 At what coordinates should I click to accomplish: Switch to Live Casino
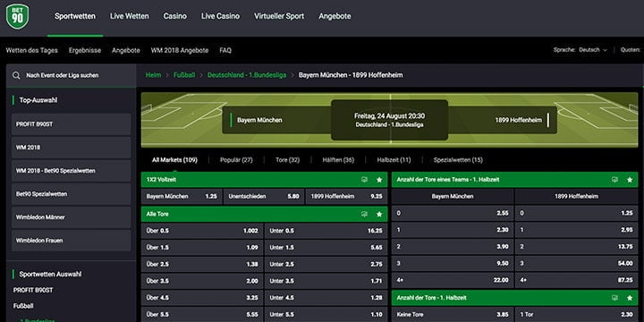(220, 16)
